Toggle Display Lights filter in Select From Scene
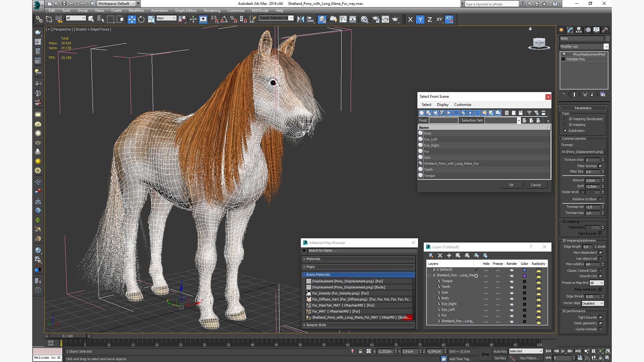This screenshot has width=644, height=362. 435,113
